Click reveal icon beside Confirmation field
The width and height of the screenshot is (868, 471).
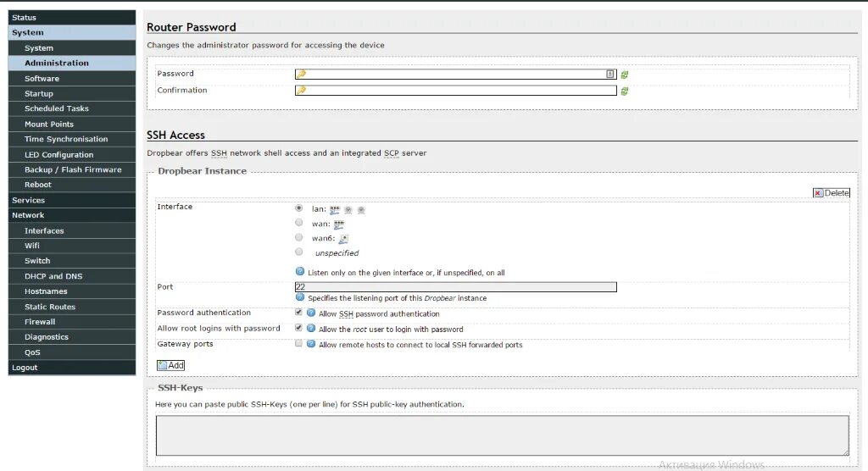tap(625, 91)
